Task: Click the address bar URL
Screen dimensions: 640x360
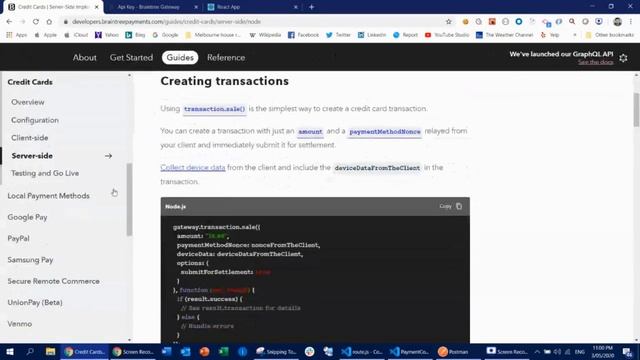Action: [166, 22]
